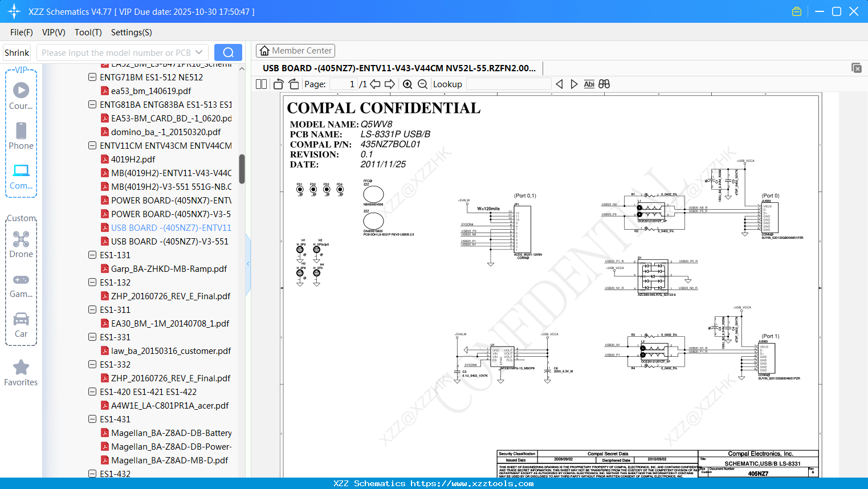Collapse the ES1-131 folder
Image resolution: width=868 pixels, height=489 pixels.
(x=92, y=255)
